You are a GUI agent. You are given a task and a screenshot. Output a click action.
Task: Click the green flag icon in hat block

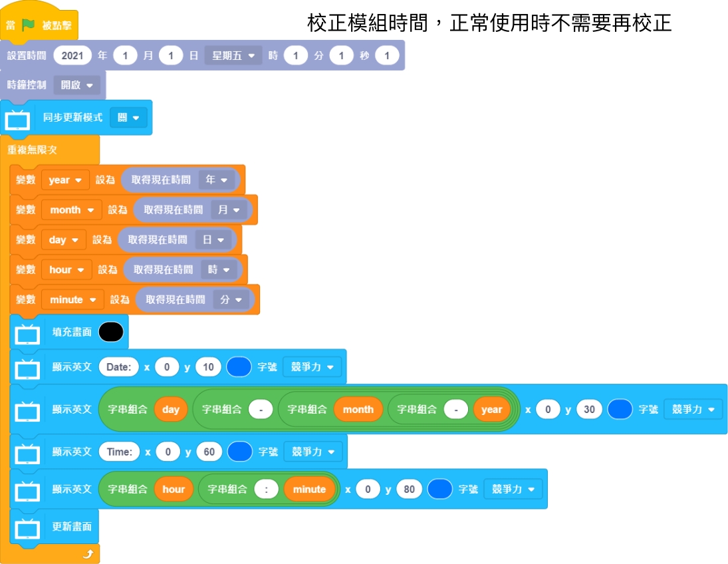[x=28, y=25]
